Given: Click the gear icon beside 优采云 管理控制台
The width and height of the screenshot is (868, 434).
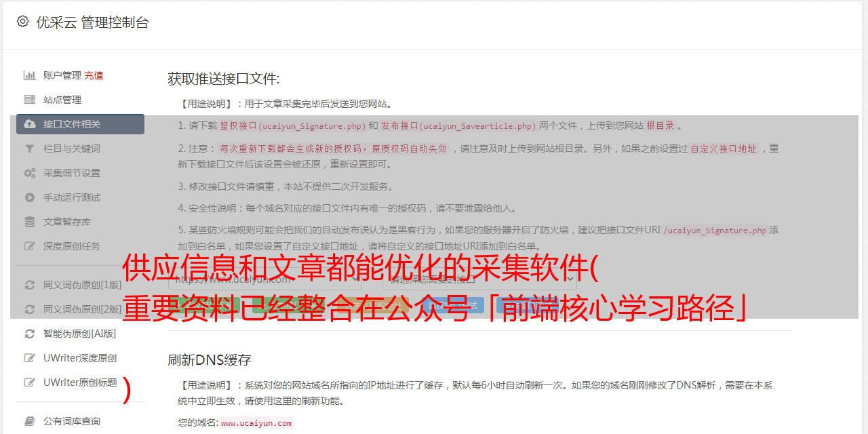Looking at the screenshot, I should (x=22, y=22).
